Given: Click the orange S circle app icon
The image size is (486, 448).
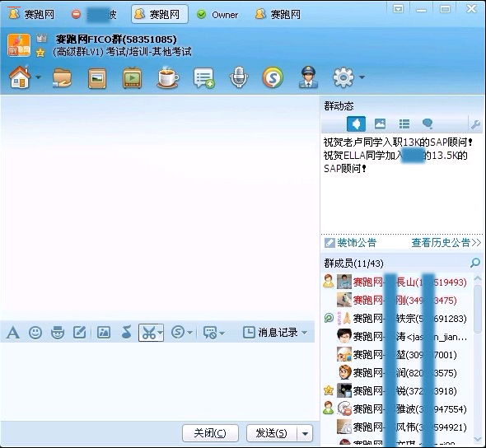Looking at the screenshot, I should coord(273,77).
